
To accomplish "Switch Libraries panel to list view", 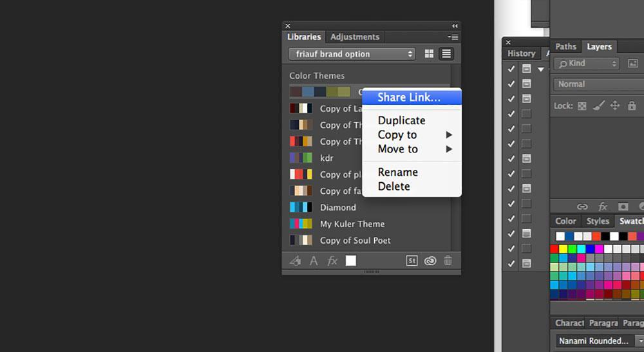I will [x=446, y=54].
